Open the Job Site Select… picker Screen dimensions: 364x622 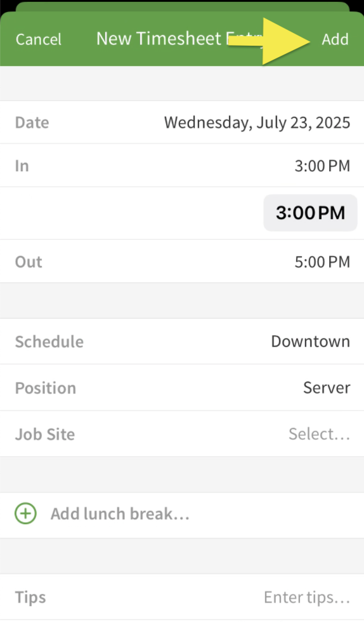pyautogui.click(x=319, y=434)
